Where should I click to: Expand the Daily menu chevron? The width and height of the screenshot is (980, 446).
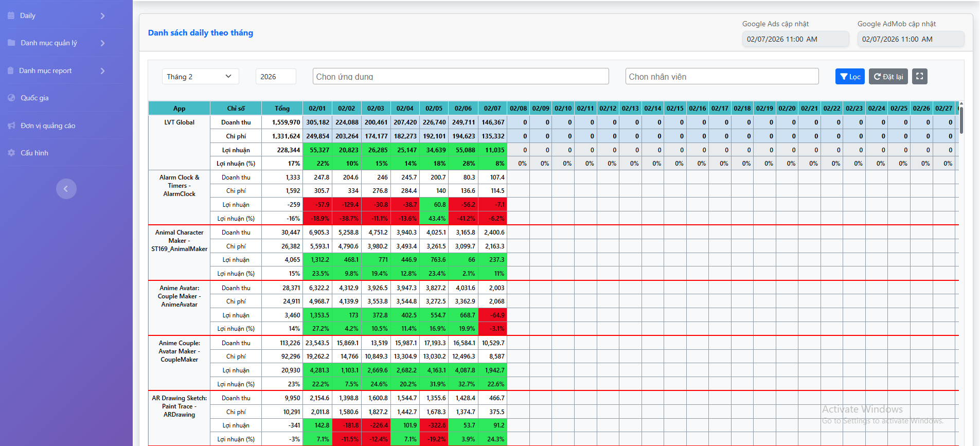tap(102, 16)
